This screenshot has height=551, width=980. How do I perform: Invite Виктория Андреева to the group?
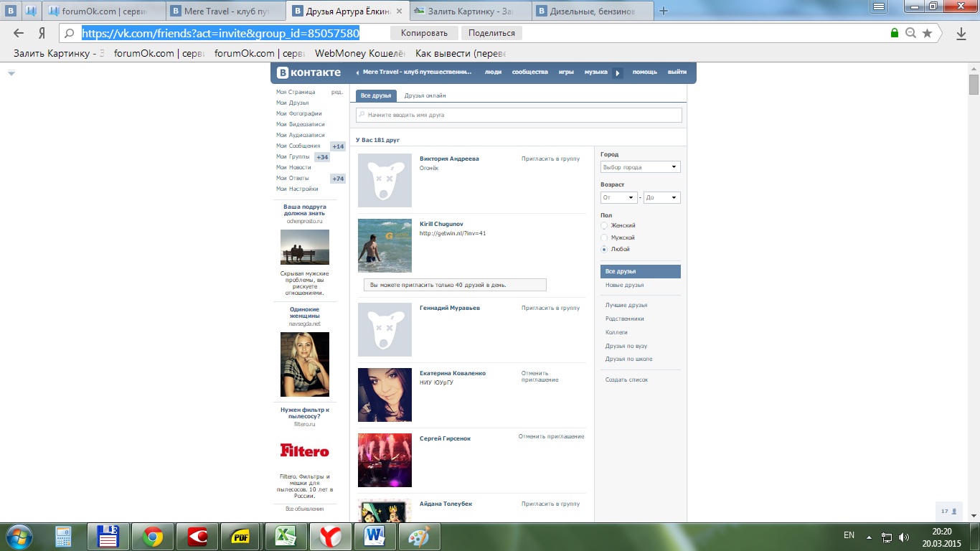click(x=550, y=159)
